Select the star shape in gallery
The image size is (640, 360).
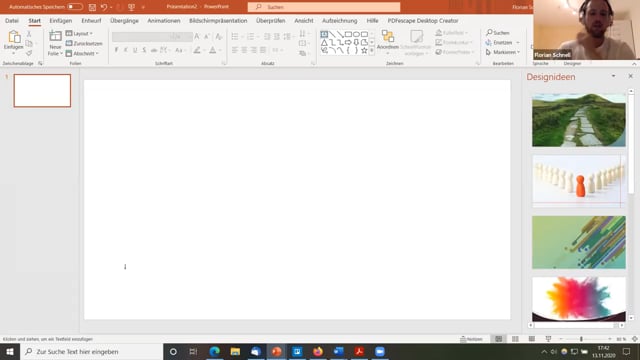point(364,50)
